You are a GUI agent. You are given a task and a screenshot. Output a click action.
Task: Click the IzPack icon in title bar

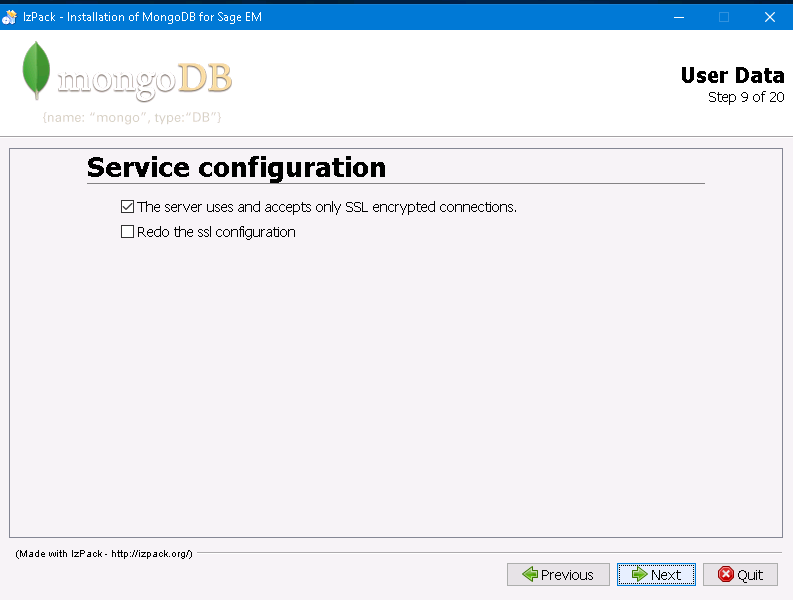(10, 17)
